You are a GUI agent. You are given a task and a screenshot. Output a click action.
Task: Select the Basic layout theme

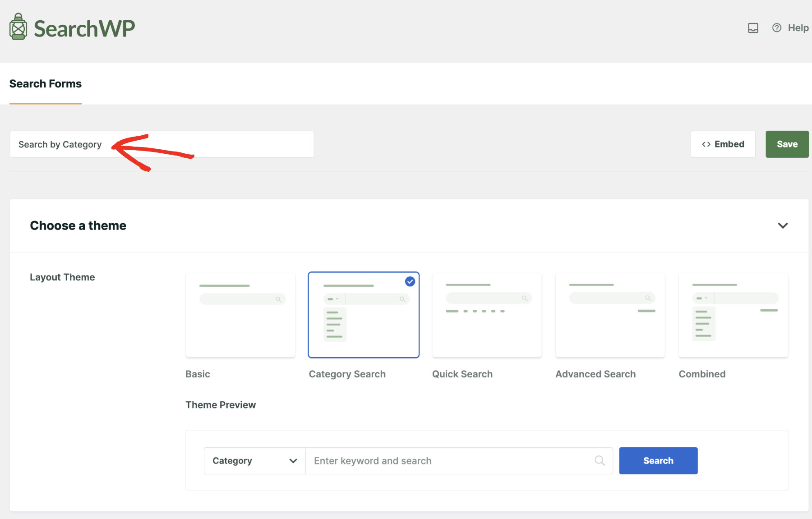click(x=240, y=314)
